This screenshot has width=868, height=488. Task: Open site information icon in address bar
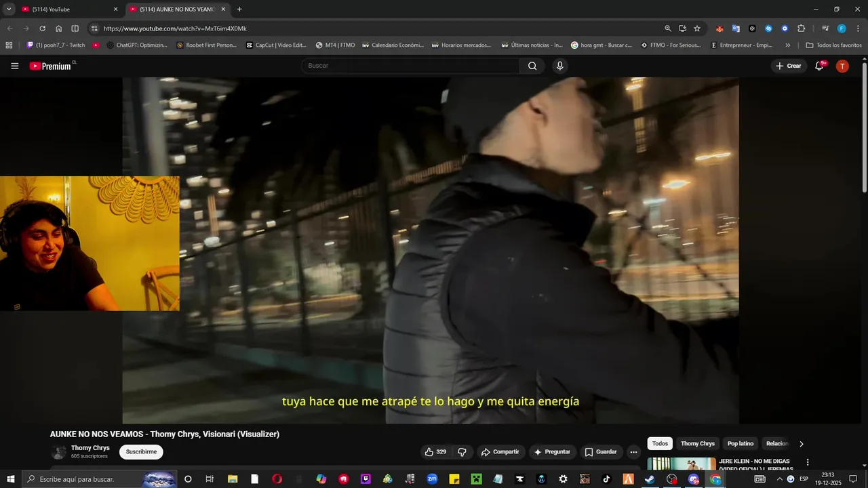(x=94, y=28)
